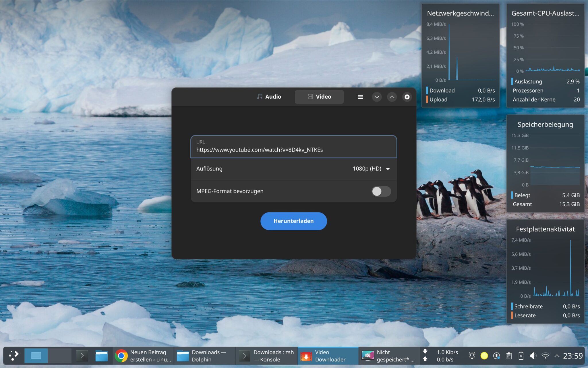This screenshot has width=588, height=368.
Task: Switch to the Audio tab
Action: click(x=269, y=97)
